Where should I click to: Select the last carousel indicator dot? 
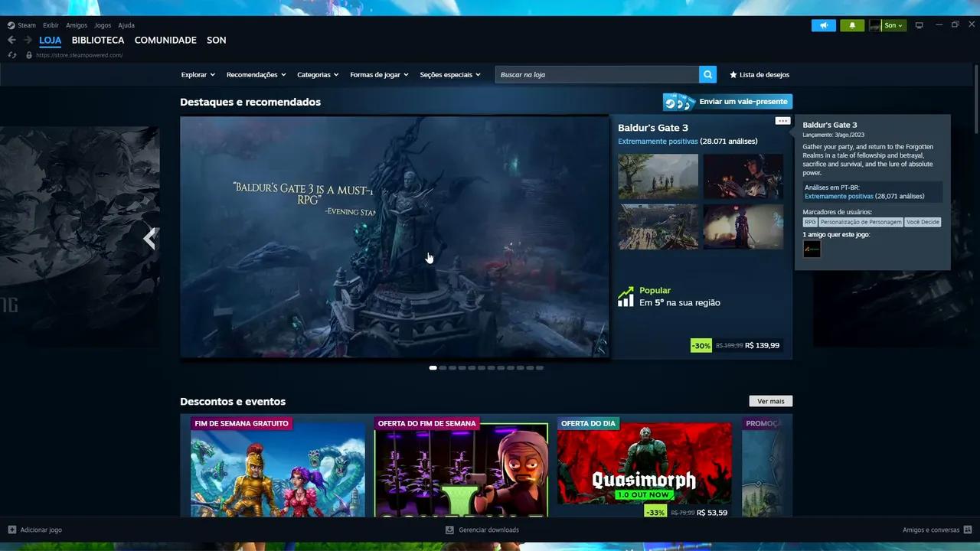[540, 368]
